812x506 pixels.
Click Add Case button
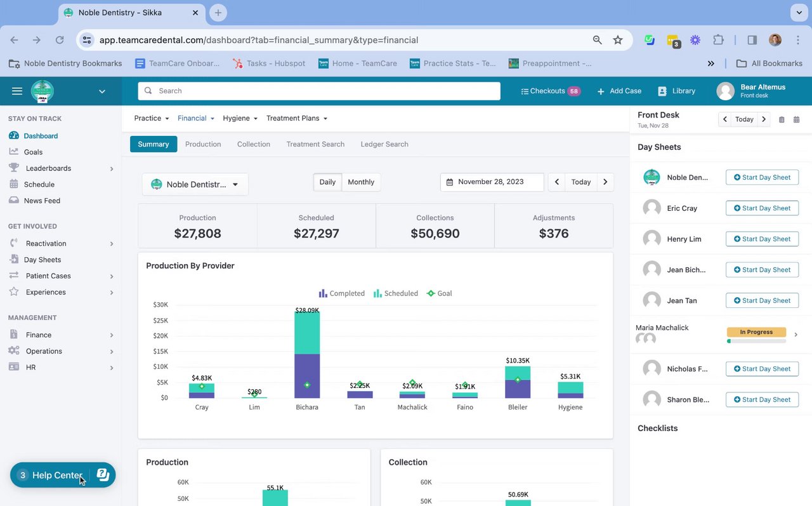point(619,91)
